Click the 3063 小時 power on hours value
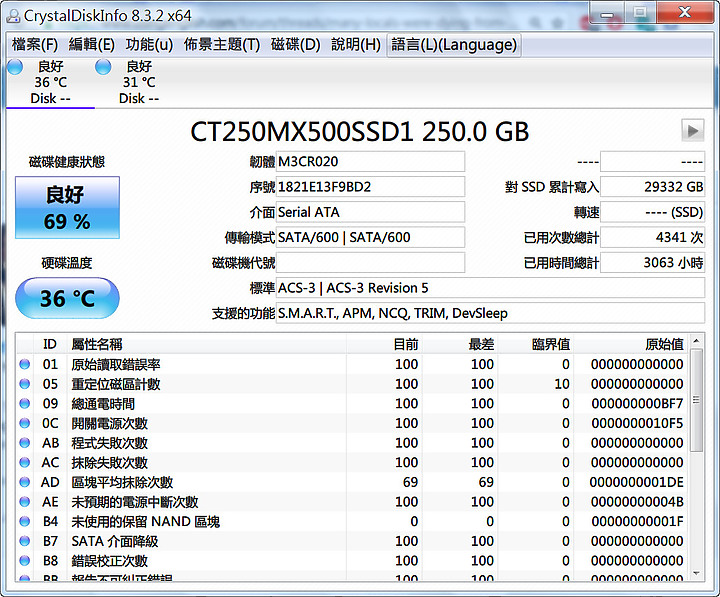Viewport: 720px width, 597px height. [x=652, y=263]
